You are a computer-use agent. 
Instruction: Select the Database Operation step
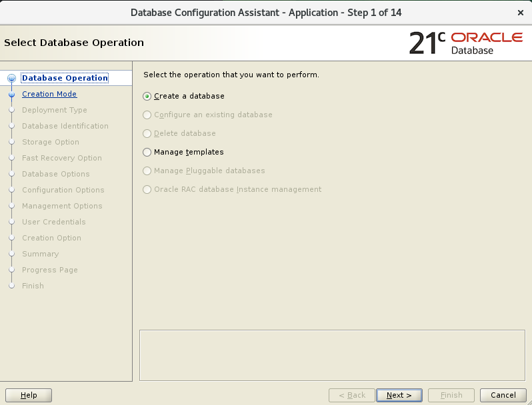[x=65, y=78]
